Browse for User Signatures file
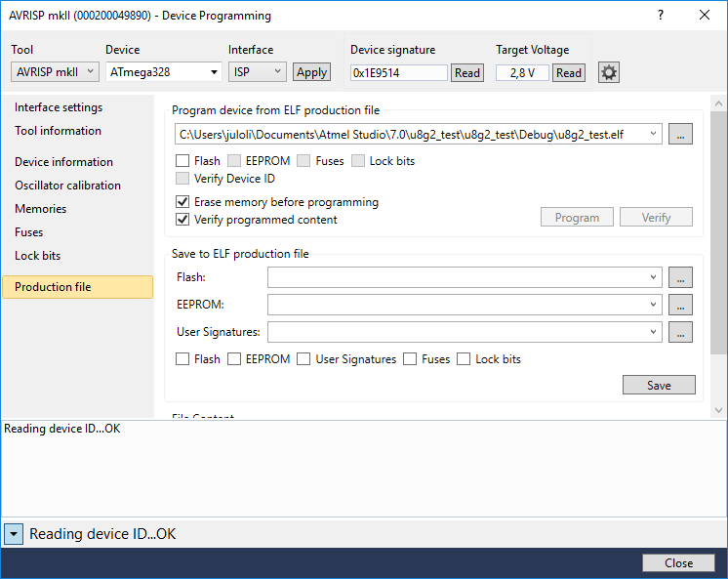 (x=681, y=332)
